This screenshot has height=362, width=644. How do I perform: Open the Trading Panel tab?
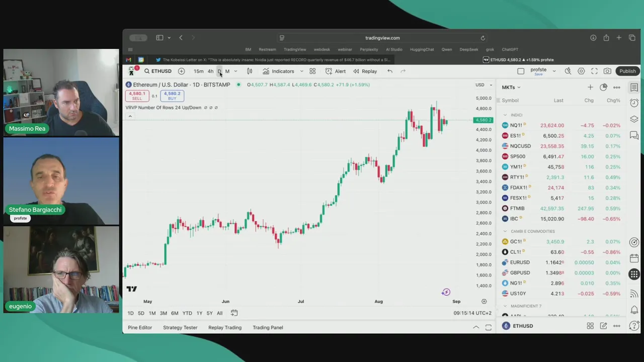tap(268, 328)
